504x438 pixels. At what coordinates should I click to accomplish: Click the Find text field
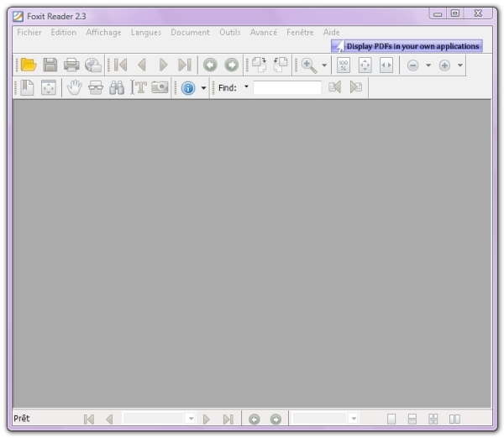coord(287,87)
